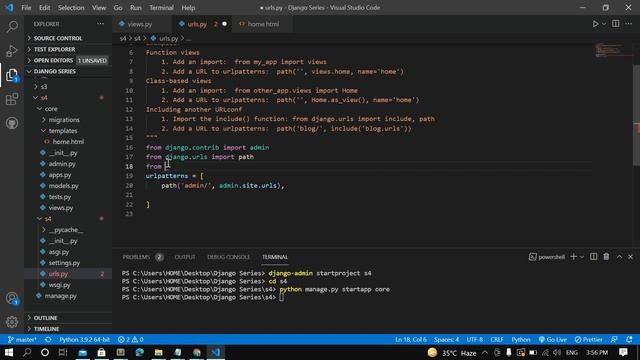Screen dimensions: 640x360
Task: Open the Extensions view
Action: point(12,99)
